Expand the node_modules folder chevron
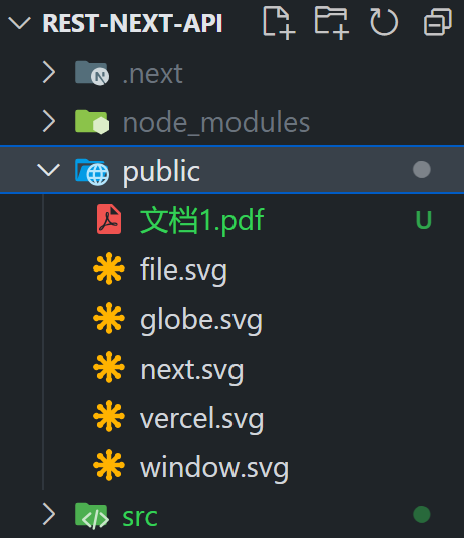The image size is (464, 538). 49,121
